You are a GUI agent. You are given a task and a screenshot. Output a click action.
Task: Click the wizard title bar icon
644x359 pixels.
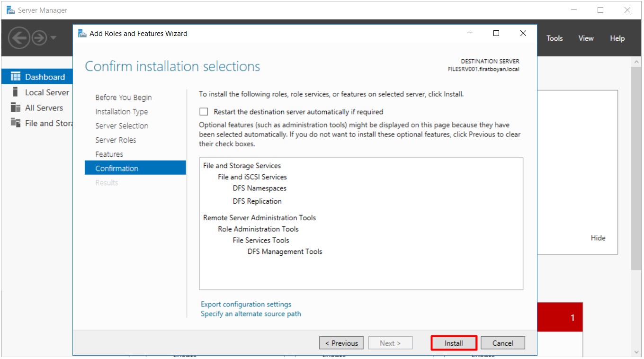(82, 33)
